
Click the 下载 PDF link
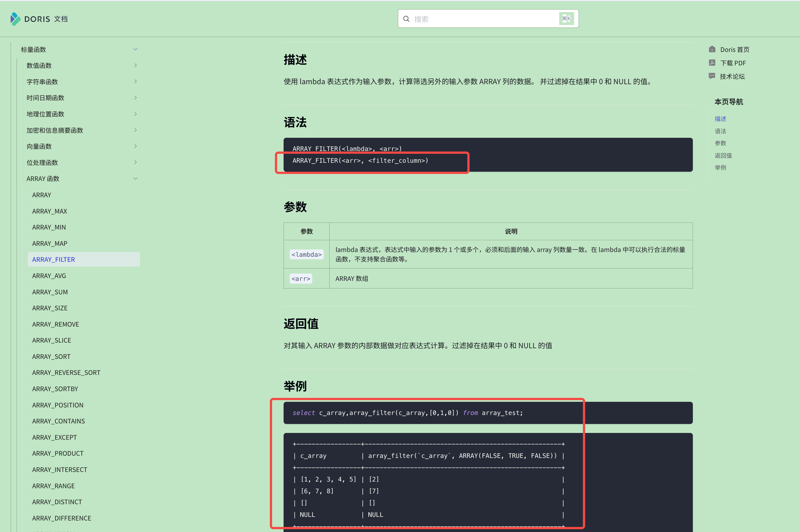point(733,63)
